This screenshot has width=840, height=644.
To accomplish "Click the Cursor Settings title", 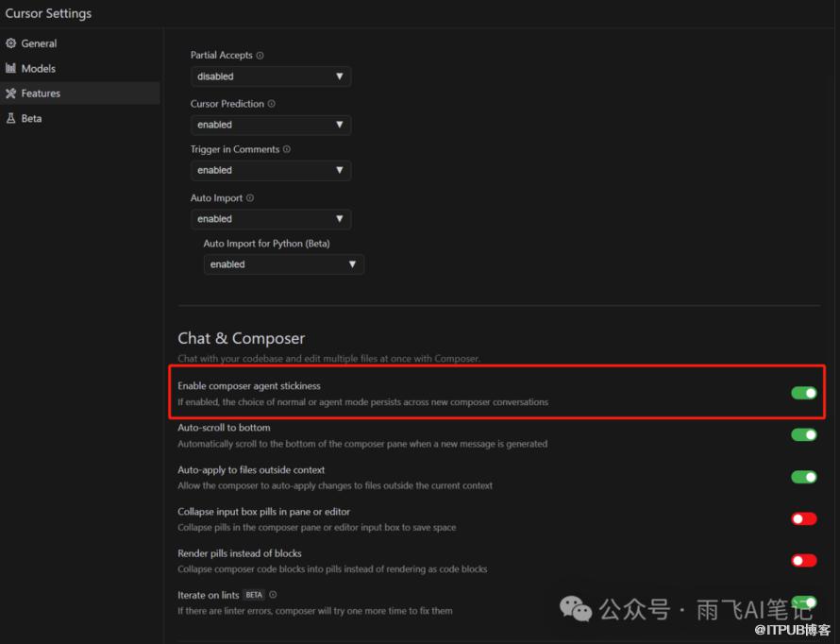I will [48, 13].
